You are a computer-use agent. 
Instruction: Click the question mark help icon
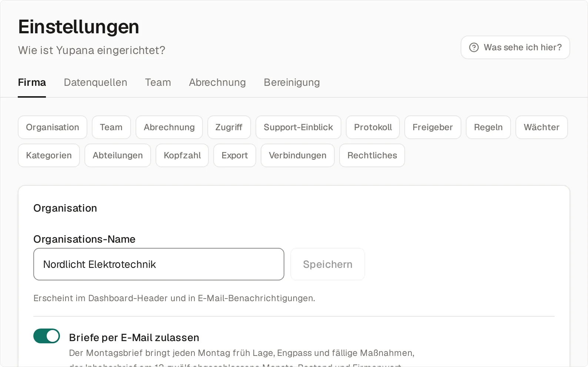click(474, 47)
